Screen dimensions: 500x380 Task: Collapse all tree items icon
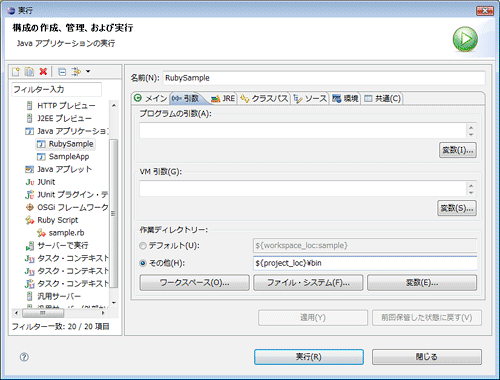tap(62, 71)
